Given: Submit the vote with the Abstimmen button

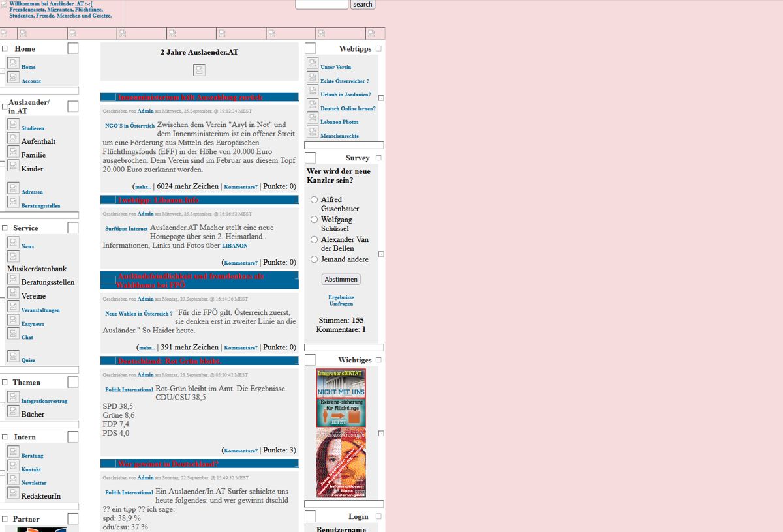Looking at the screenshot, I should point(341,279).
